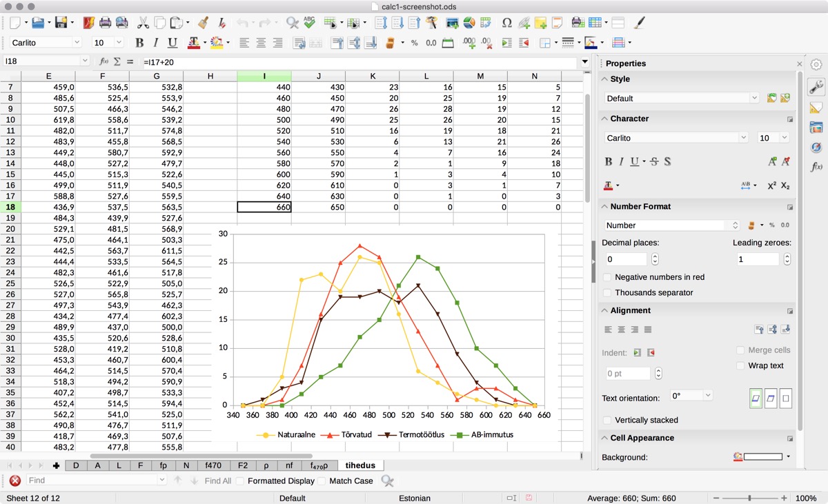Toggle bold in the main formatting toolbar
828x504 pixels.
pos(139,43)
